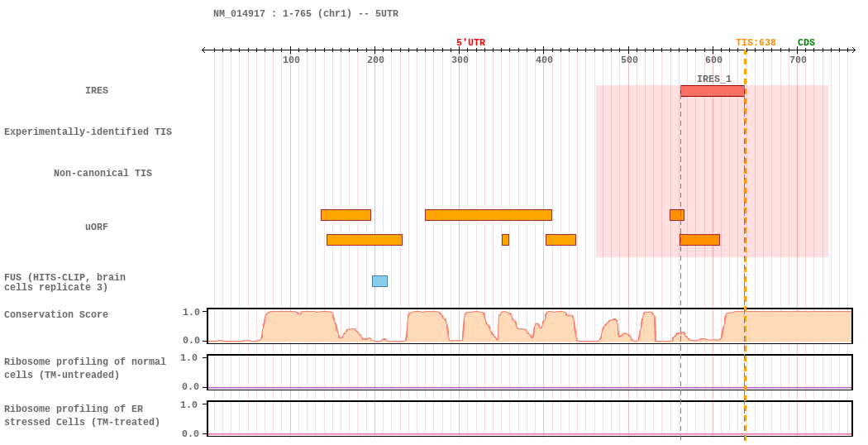Click the NM_014917 transcript title
Image resolution: width=868 pixels, height=445 pixels.
pos(305,14)
